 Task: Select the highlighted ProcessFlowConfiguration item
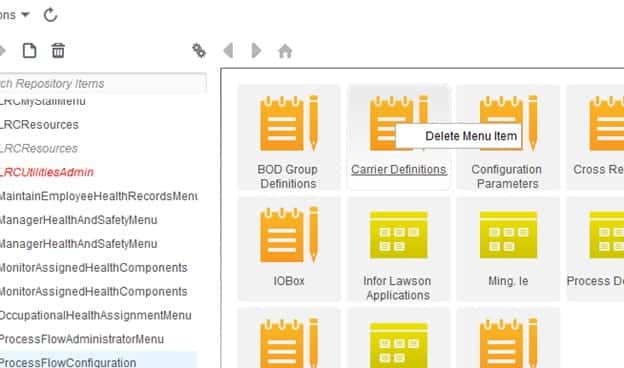(x=98, y=362)
